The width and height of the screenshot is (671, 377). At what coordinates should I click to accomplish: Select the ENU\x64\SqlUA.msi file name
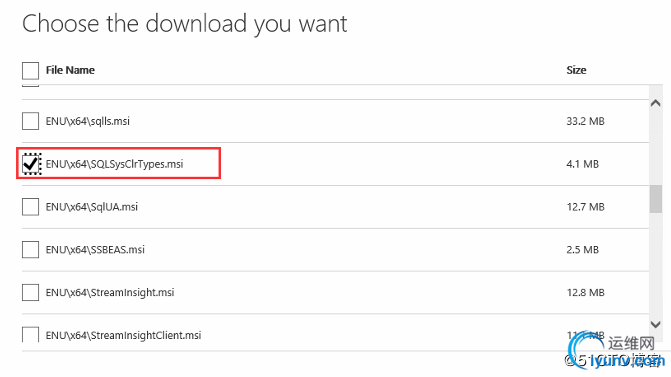click(92, 207)
